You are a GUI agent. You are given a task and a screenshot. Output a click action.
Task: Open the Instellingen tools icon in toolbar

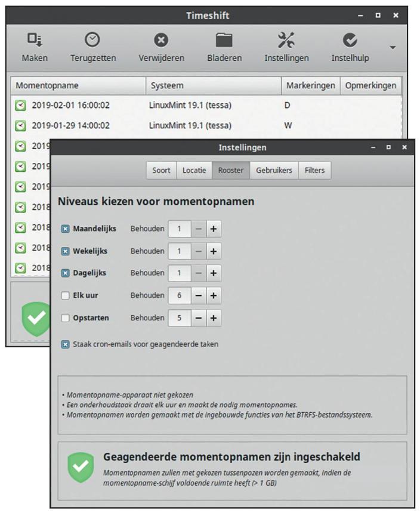pyautogui.click(x=286, y=40)
